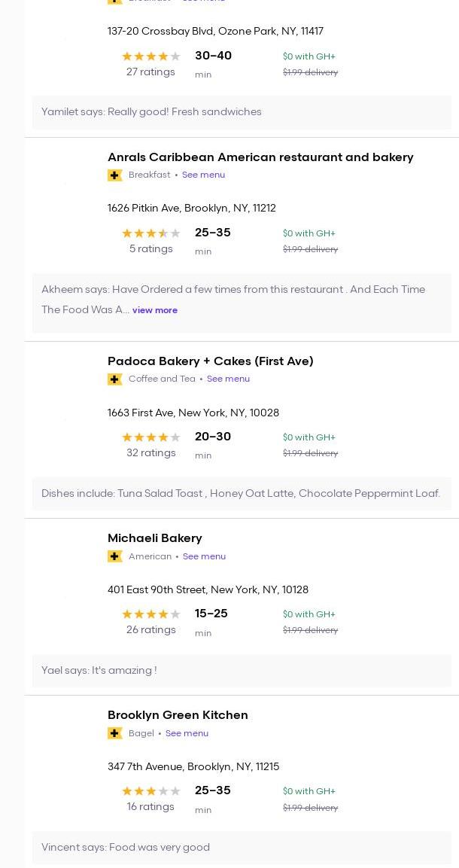Click star rating of Michaeli Bakery

pyautogui.click(x=150, y=614)
